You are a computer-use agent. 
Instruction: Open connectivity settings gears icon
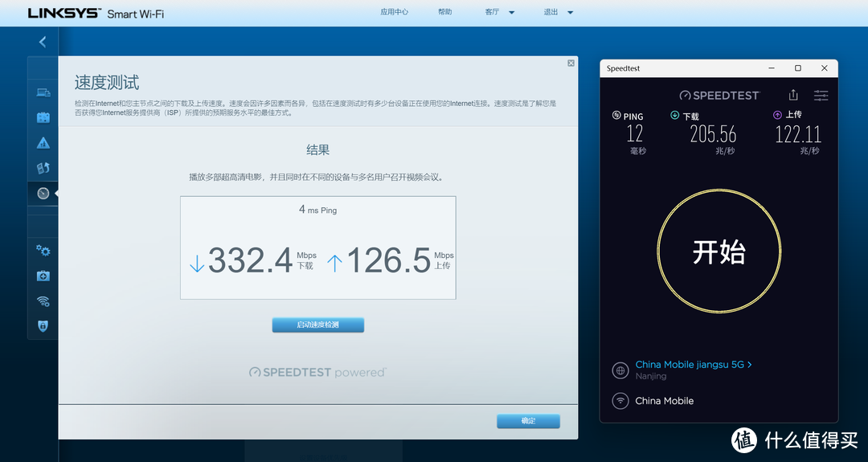[43, 251]
